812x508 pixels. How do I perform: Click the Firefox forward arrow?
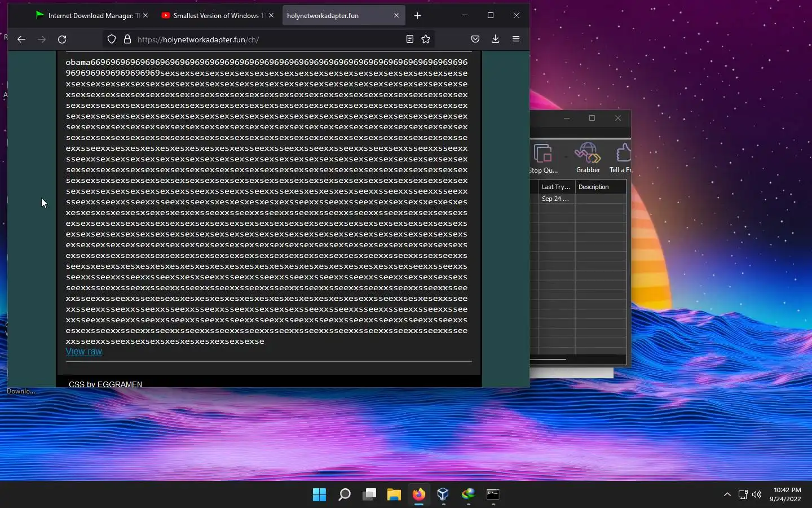(42, 40)
